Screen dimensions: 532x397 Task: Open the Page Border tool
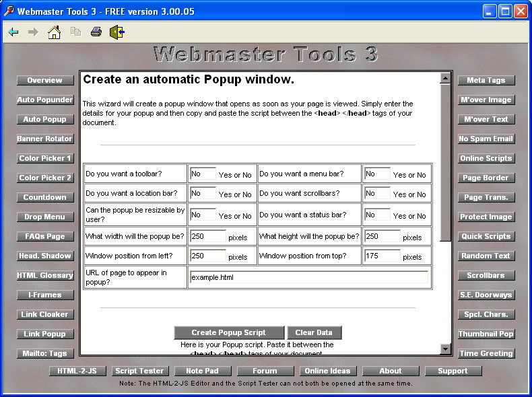pyautogui.click(x=486, y=178)
